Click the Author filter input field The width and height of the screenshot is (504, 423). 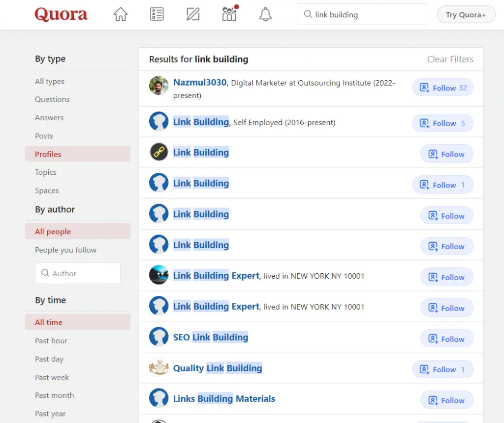click(78, 273)
